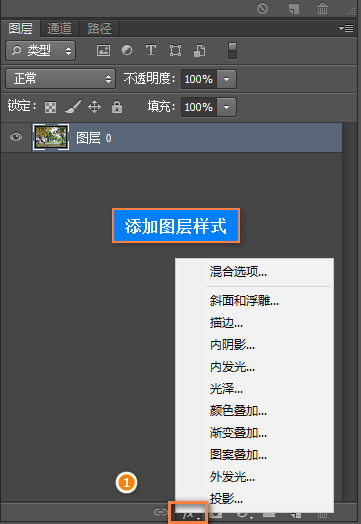Viewport: 361px width, 524px height.
Task: Choose 混合选项... from the menu
Action: pyautogui.click(x=254, y=272)
